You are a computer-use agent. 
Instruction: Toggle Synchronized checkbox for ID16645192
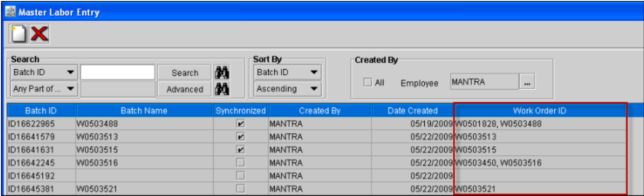[241, 176]
